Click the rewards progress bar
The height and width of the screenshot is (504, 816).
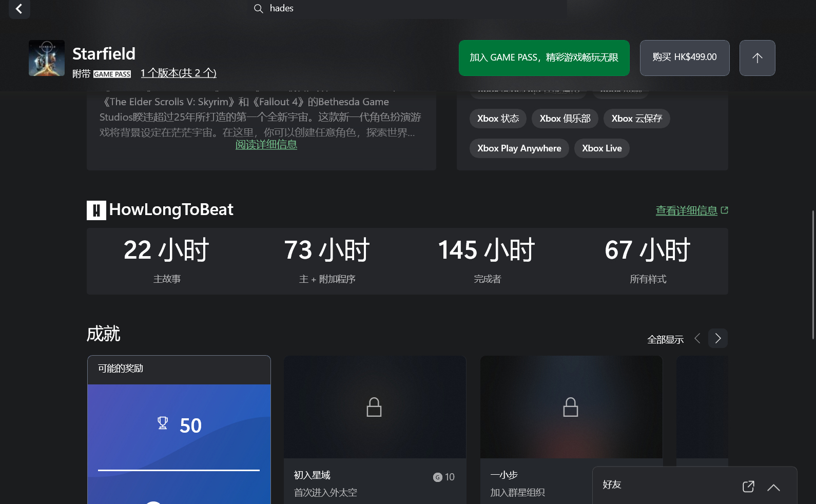pos(179,470)
